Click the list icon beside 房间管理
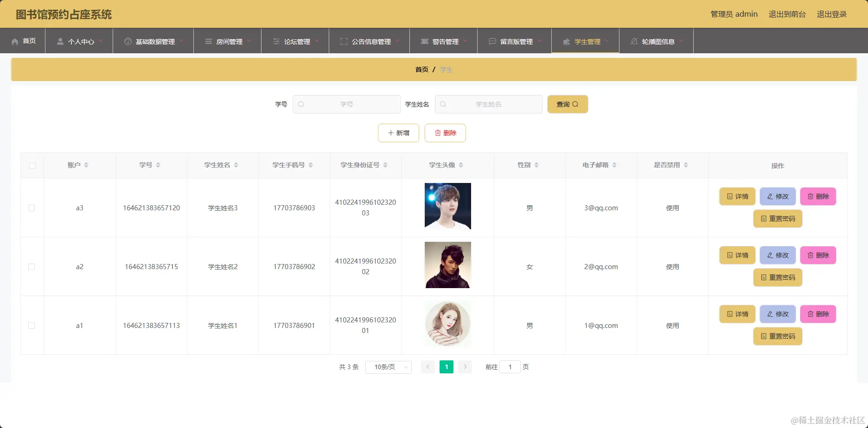868x428 pixels. [x=209, y=41]
